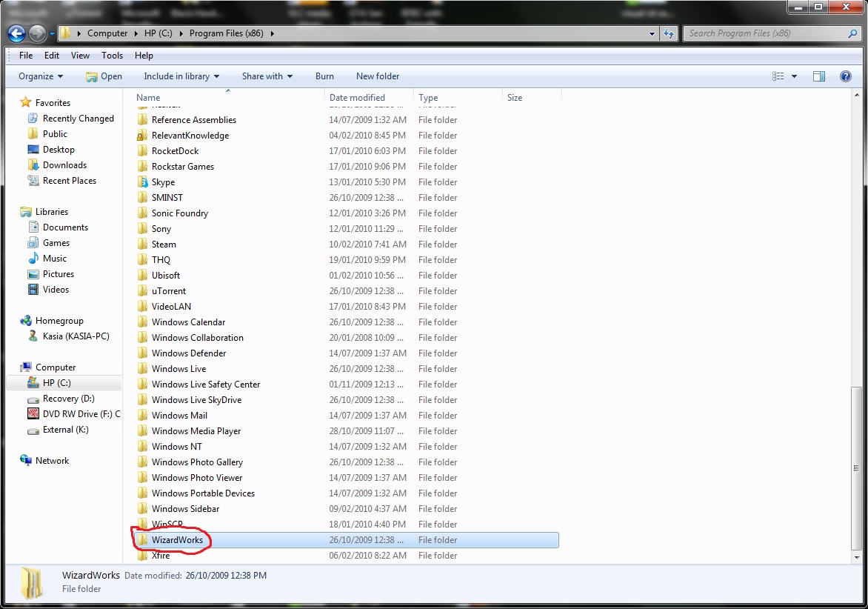Click the search magnifier icon
Image resolution: width=868 pixels, height=609 pixels.
coord(852,33)
